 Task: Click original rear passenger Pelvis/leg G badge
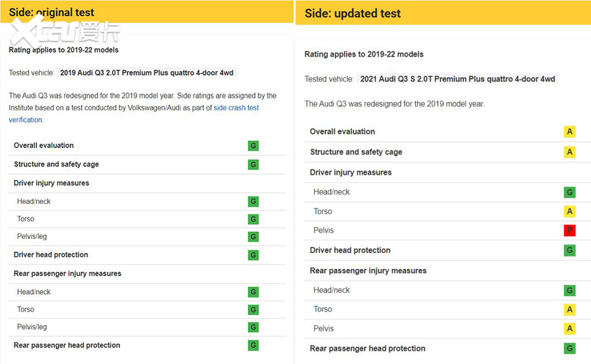(254, 327)
